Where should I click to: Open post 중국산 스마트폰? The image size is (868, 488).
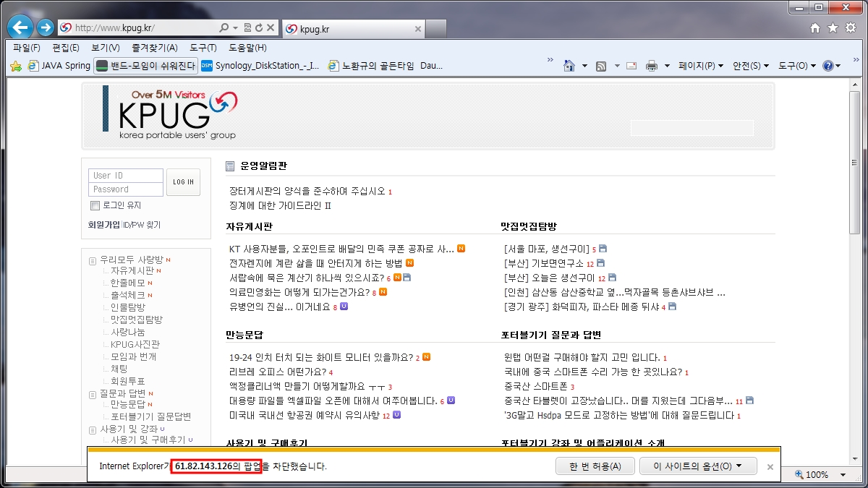[x=535, y=387]
